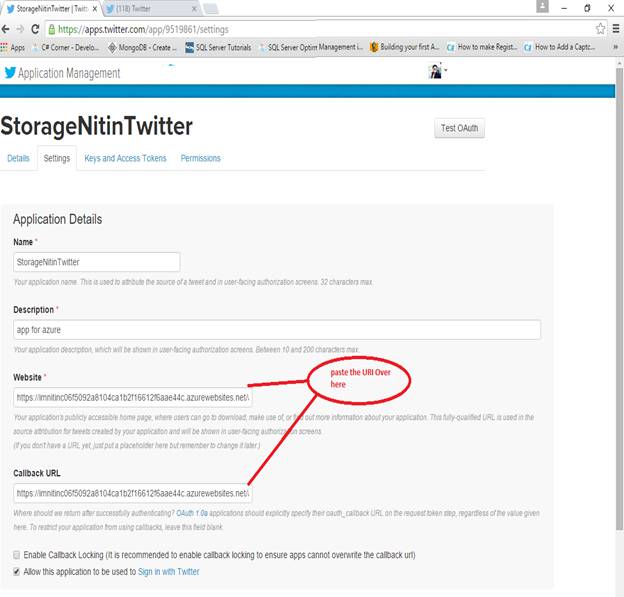Click the browser forward arrow
The height and width of the screenshot is (597, 624).
[20, 29]
